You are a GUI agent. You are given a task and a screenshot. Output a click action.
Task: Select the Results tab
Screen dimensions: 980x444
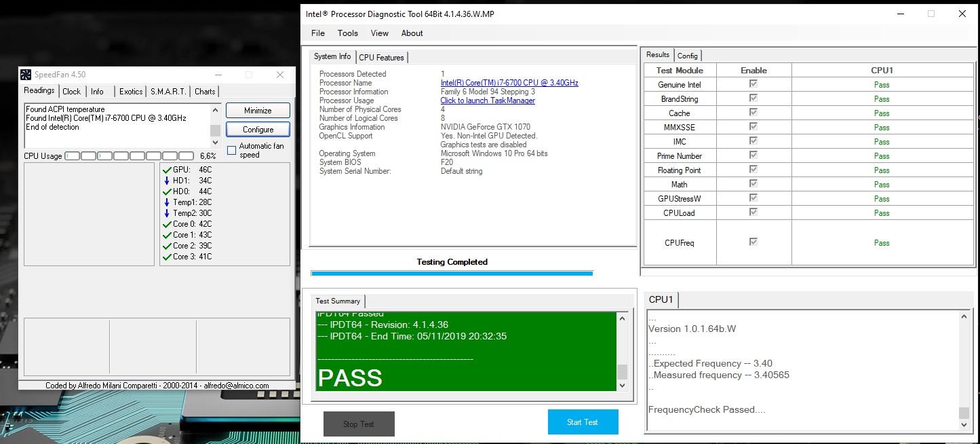click(x=657, y=54)
